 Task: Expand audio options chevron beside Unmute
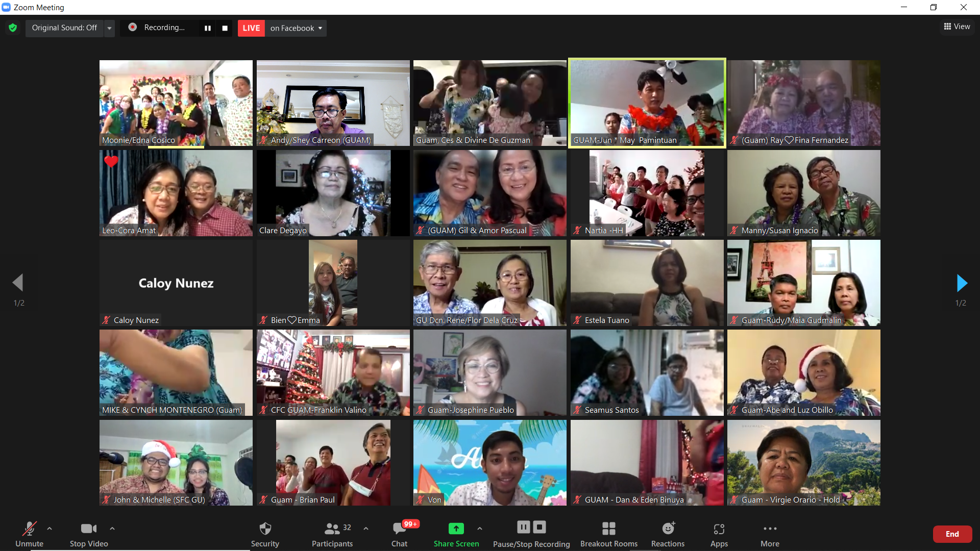pos(50,529)
